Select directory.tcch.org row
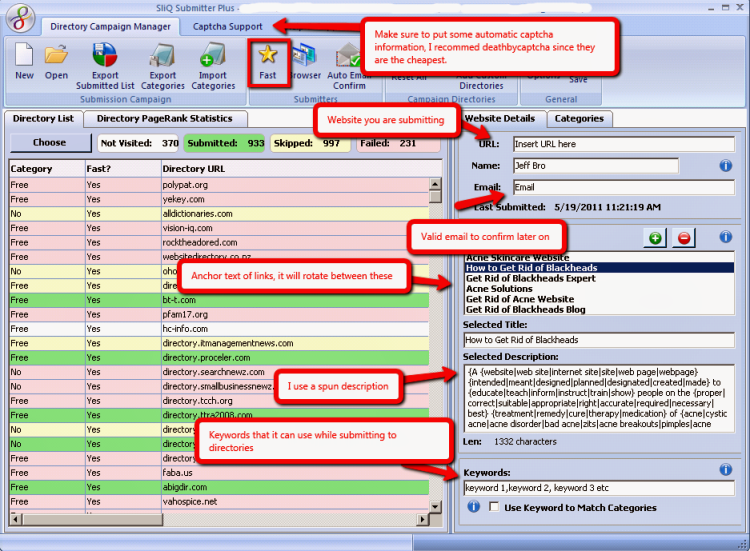This screenshot has width=750, height=551. (x=219, y=400)
